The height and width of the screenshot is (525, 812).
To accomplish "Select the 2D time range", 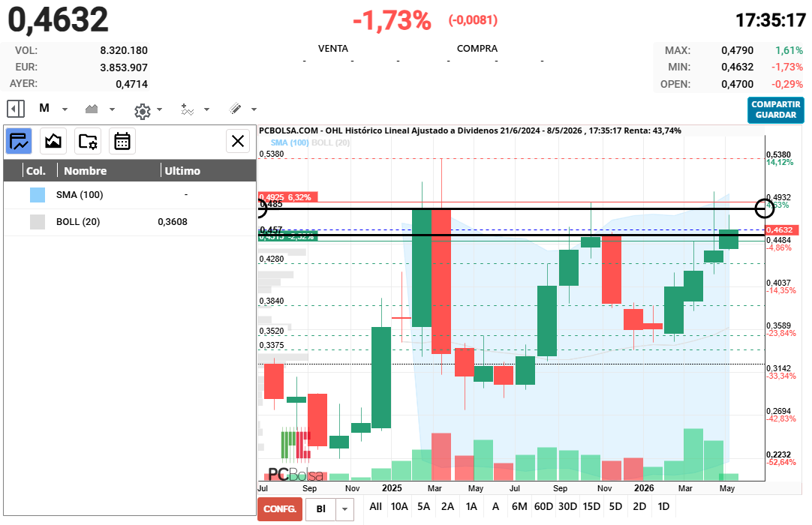I will click(639, 506).
